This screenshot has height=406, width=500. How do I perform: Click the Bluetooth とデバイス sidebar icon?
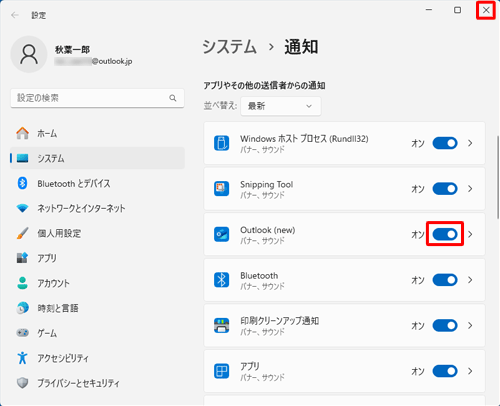(x=22, y=183)
